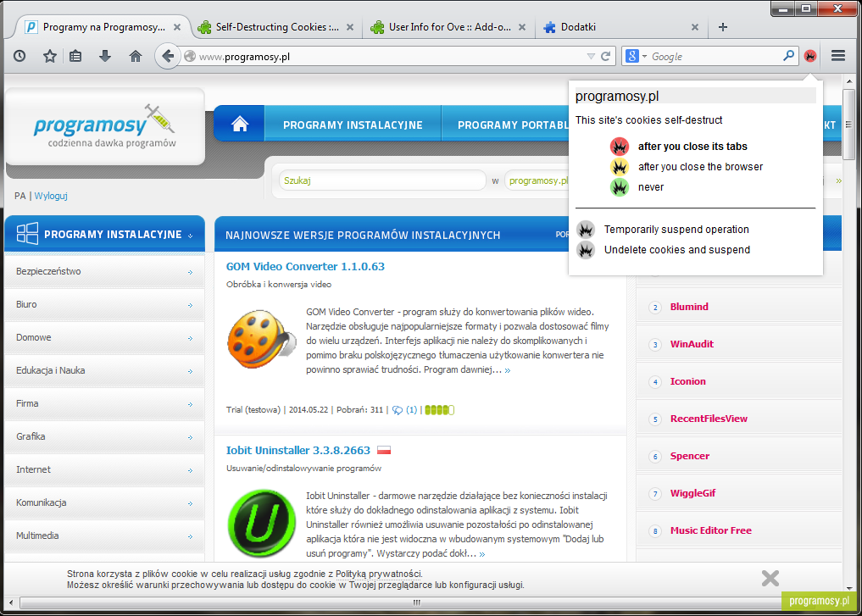This screenshot has height=616, width=862.
Task: Open the Music Editor Free link
Action: (x=711, y=530)
